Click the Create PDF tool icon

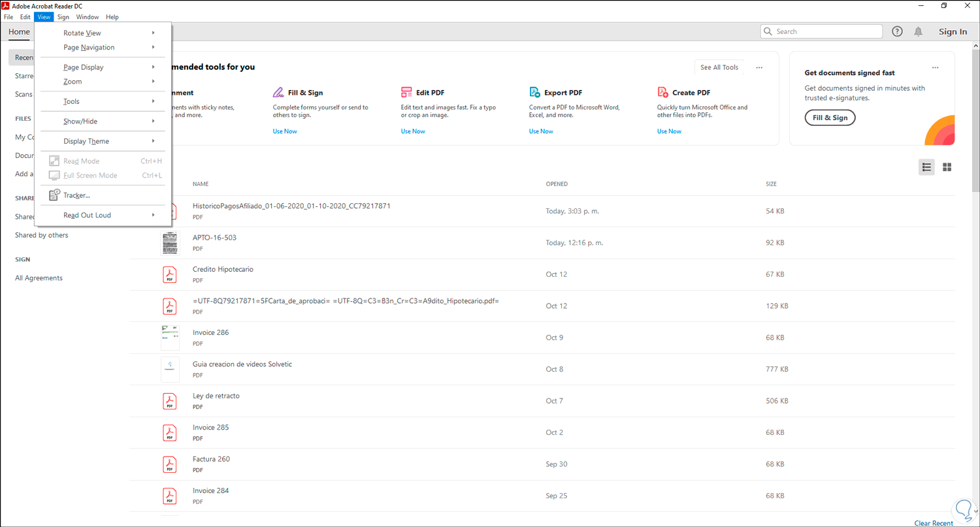662,93
